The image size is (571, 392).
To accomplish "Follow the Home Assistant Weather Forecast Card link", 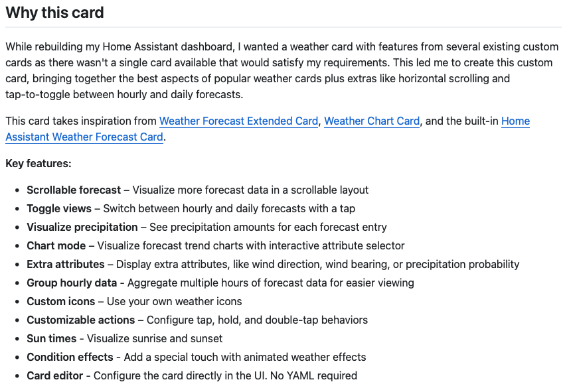I will pos(84,137).
